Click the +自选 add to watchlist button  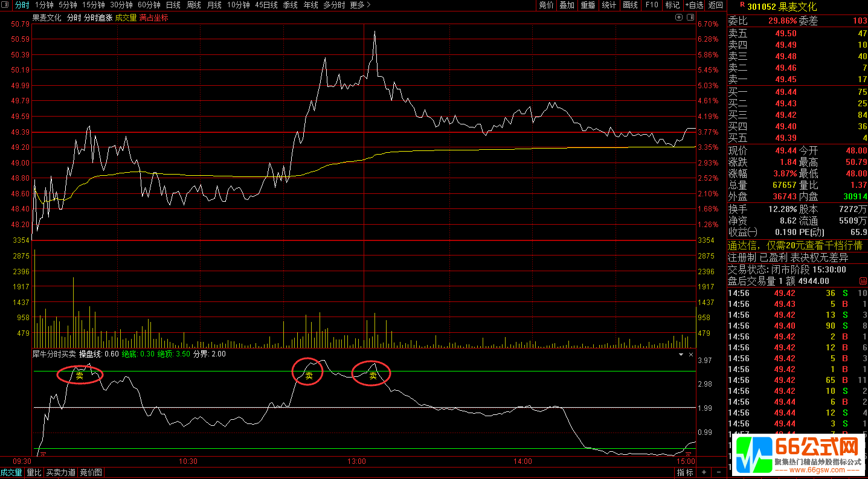694,5
